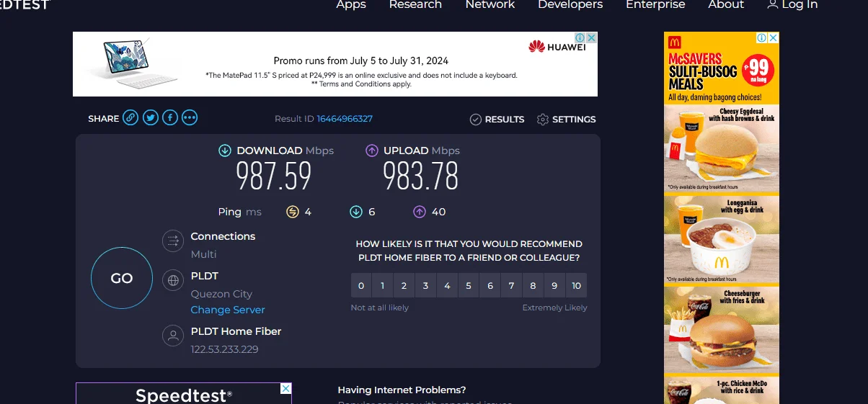Click the McDonald's logo in sidebar ad
The image size is (868, 404).
point(675,41)
